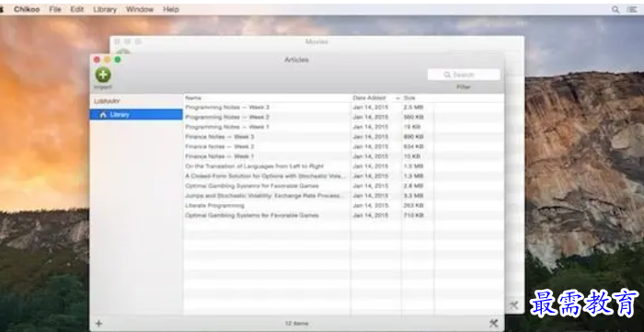The width and height of the screenshot is (644, 332).
Task: Sort the list by the Name column
Action: click(x=267, y=98)
